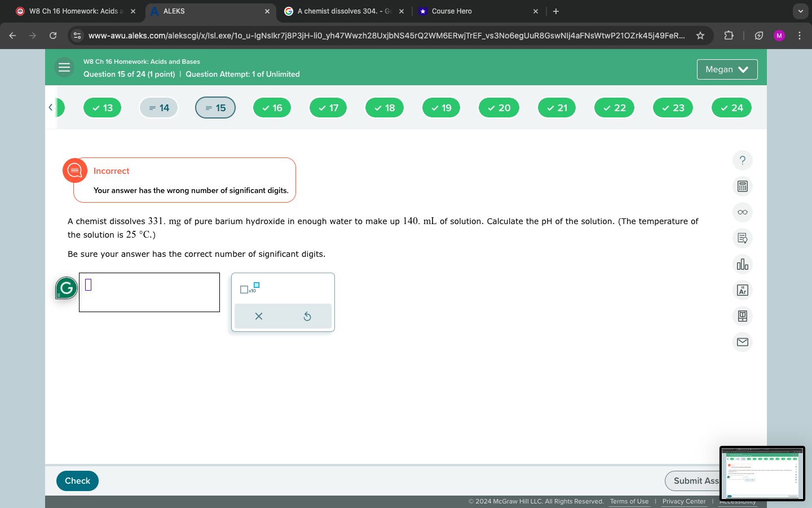Open the glasses review icon
Image resolution: width=812 pixels, height=508 pixels.
742,212
